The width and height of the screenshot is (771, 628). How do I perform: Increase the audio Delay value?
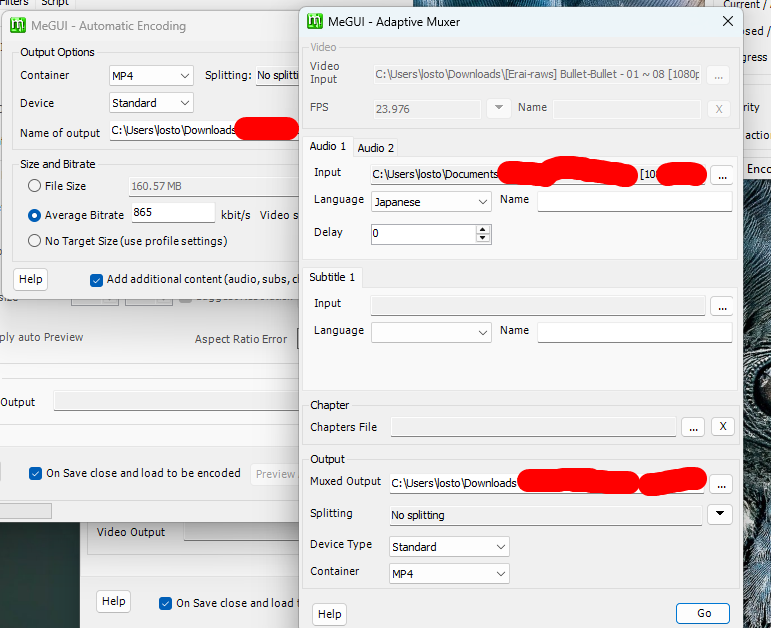483,230
